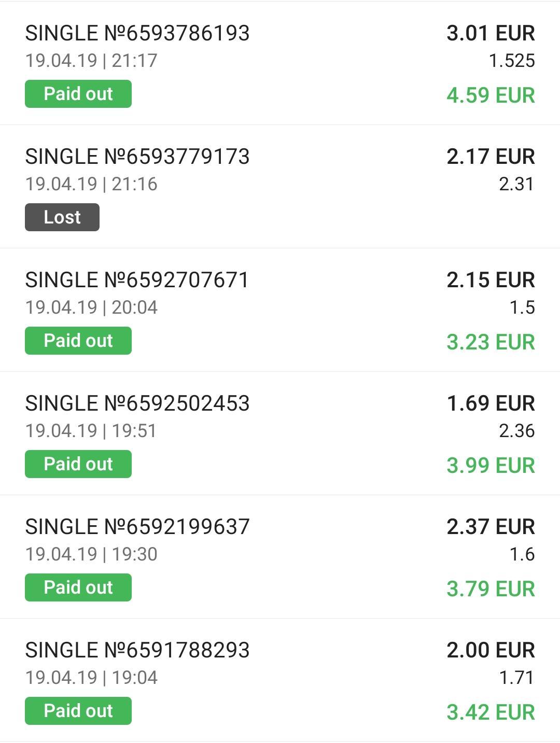The width and height of the screenshot is (560, 743).
Task: Click the 3.23 EUR payout amount
Action: 491,342
